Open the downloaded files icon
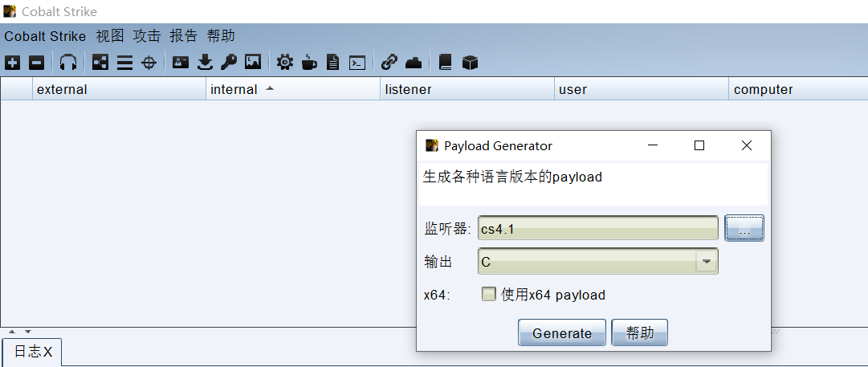 pyautogui.click(x=206, y=63)
